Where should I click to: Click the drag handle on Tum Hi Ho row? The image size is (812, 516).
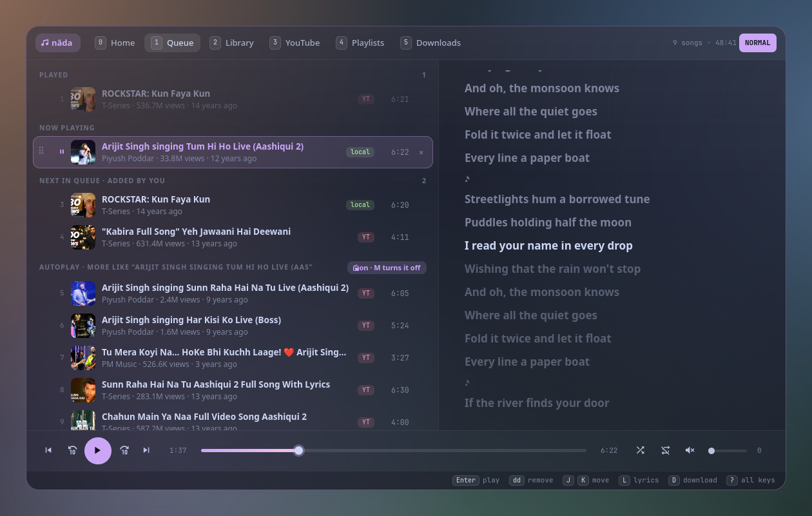(x=41, y=151)
